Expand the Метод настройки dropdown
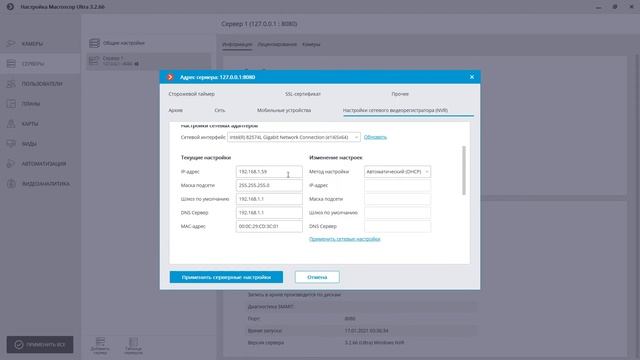This screenshot has height=360, width=640. tap(397, 172)
